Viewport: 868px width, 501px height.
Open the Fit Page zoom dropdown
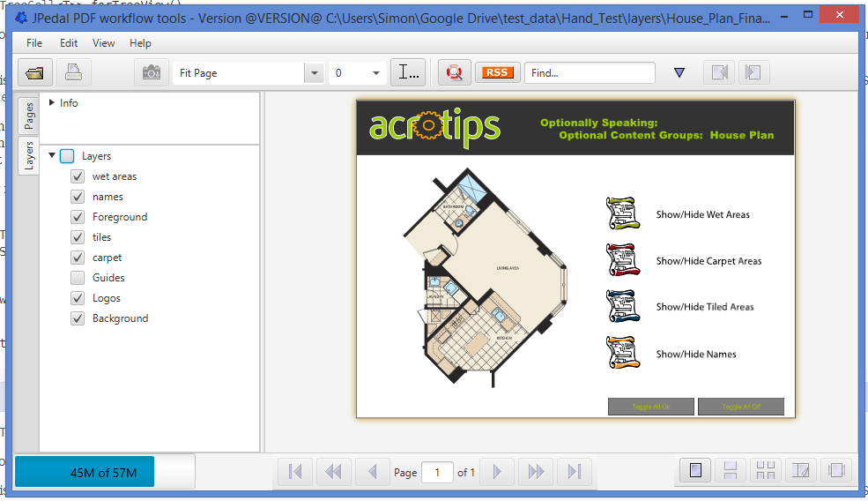314,73
